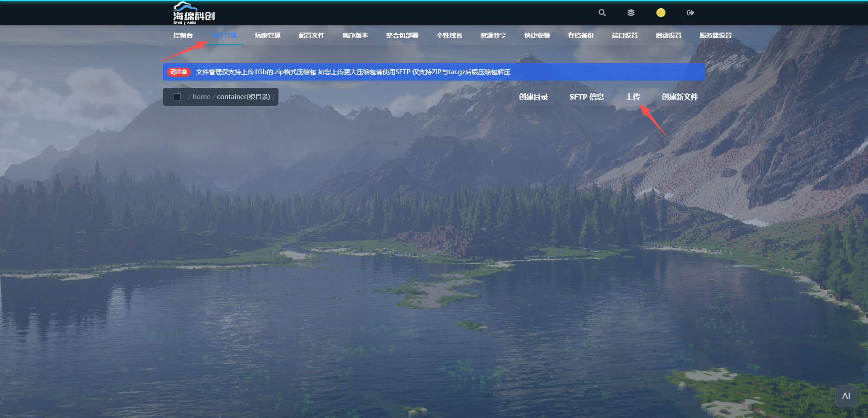Show the SFTP 信息 details

pos(586,97)
